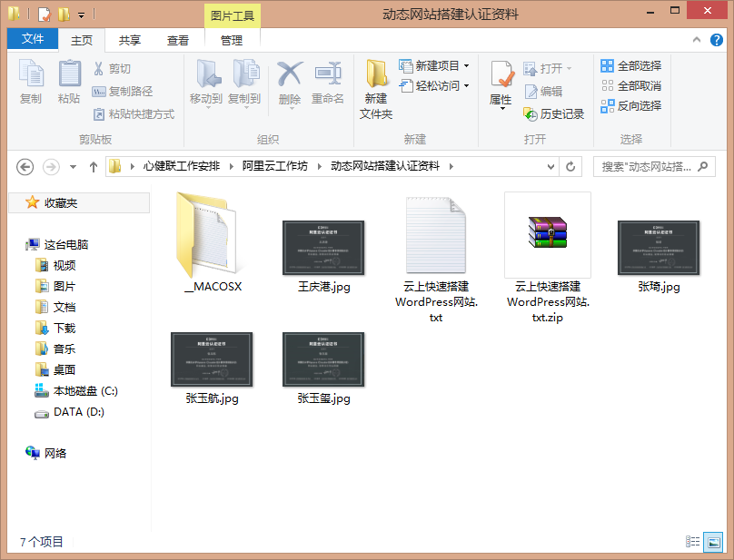Click the Delete (删除) icon
This screenshot has width=734, height=560.
point(289,86)
